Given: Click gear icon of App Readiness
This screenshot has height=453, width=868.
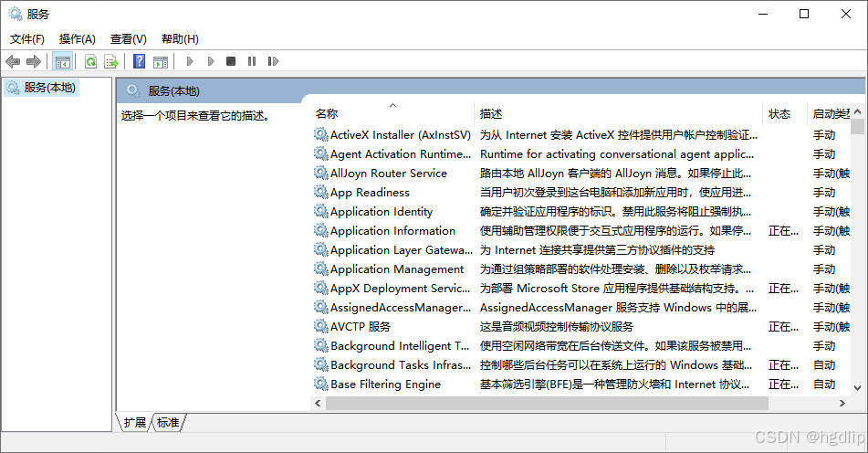Looking at the screenshot, I should (321, 192).
